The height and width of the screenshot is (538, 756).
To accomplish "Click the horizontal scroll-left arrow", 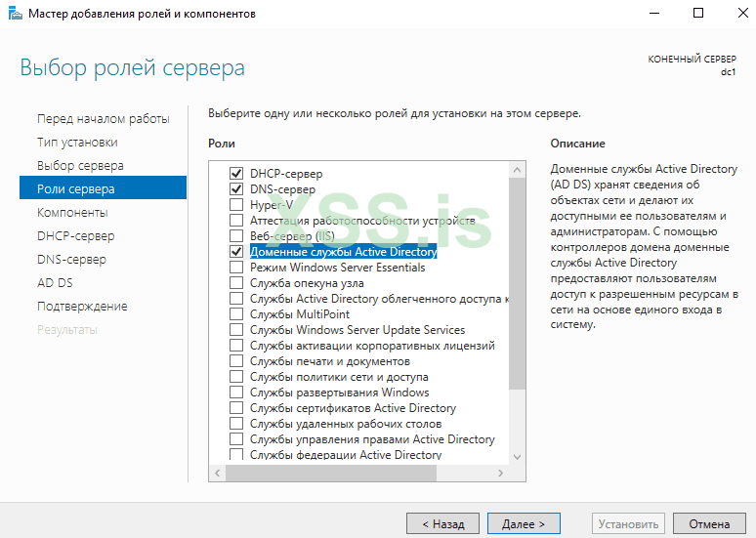I will coord(218,473).
